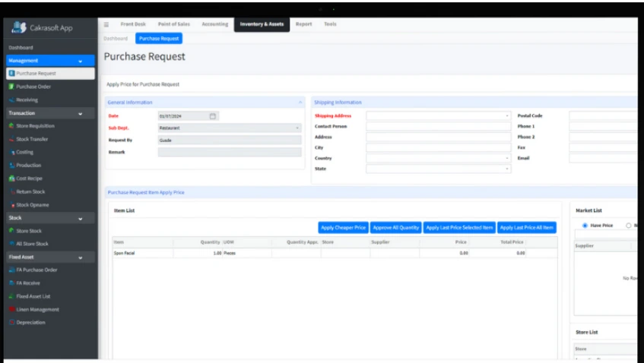Click the Remark input field
The width and height of the screenshot is (644, 363).
pyautogui.click(x=229, y=153)
